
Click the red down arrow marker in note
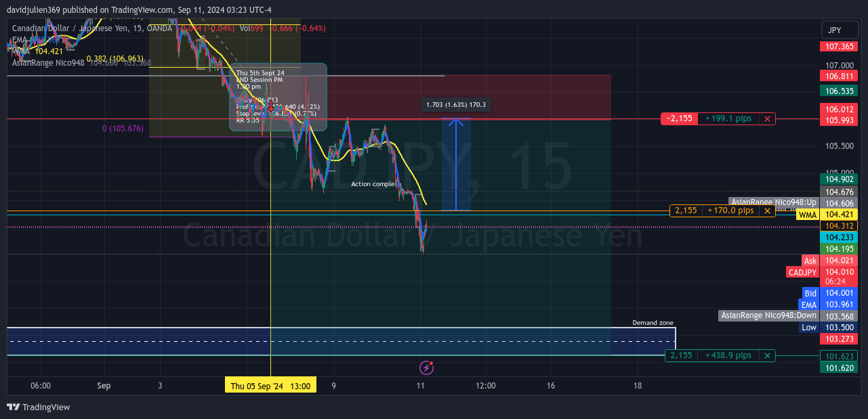click(271, 107)
